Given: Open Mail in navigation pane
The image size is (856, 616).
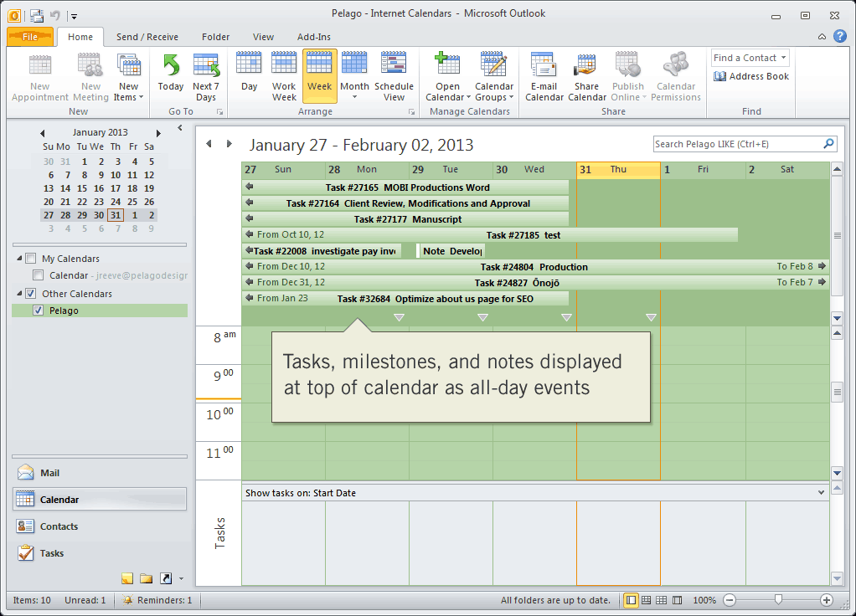Looking at the screenshot, I should pos(100,473).
